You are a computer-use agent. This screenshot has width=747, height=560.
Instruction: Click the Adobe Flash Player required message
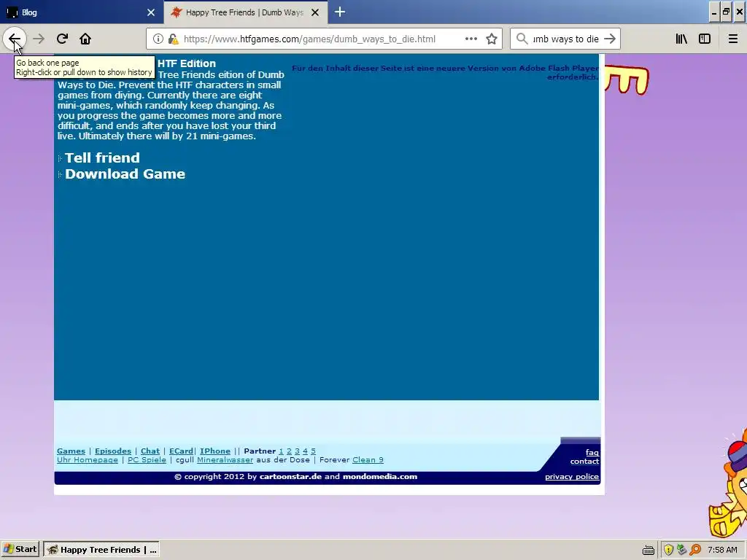coord(445,72)
